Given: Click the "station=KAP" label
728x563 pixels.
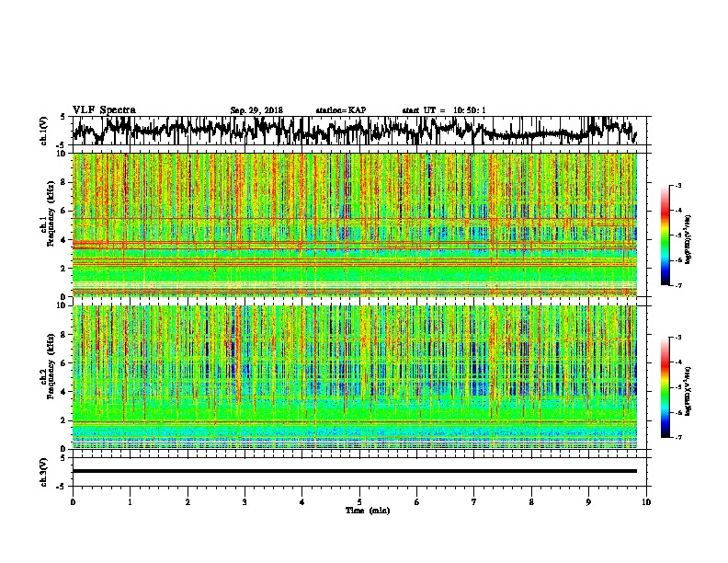Looking at the screenshot, I should [341, 110].
